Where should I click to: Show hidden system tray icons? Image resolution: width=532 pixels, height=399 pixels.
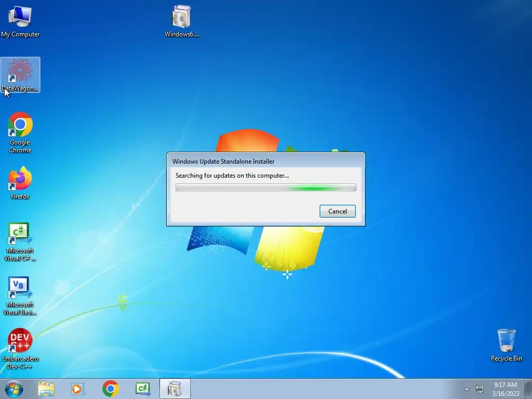coord(467,389)
